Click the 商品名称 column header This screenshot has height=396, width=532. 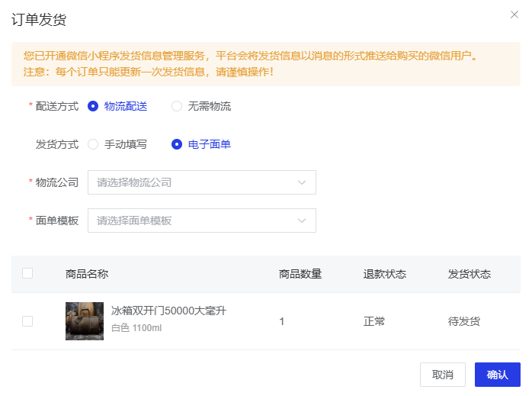87,275
